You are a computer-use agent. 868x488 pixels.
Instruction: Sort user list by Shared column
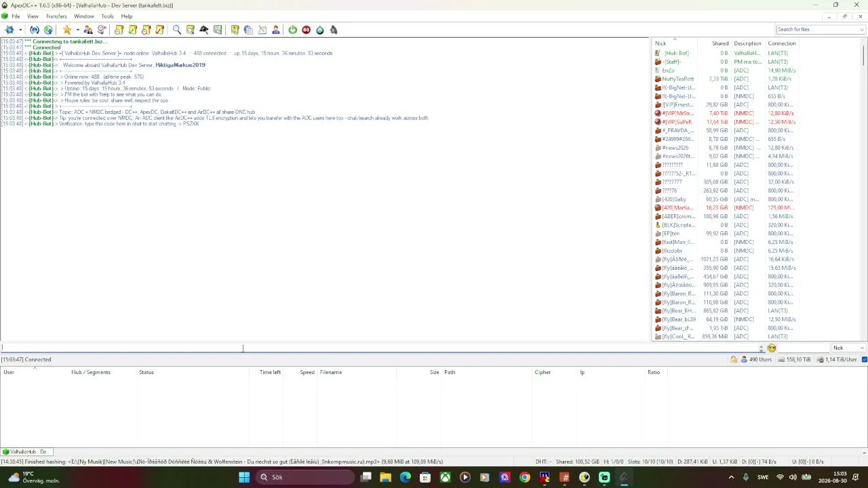(x=714, y=43)
